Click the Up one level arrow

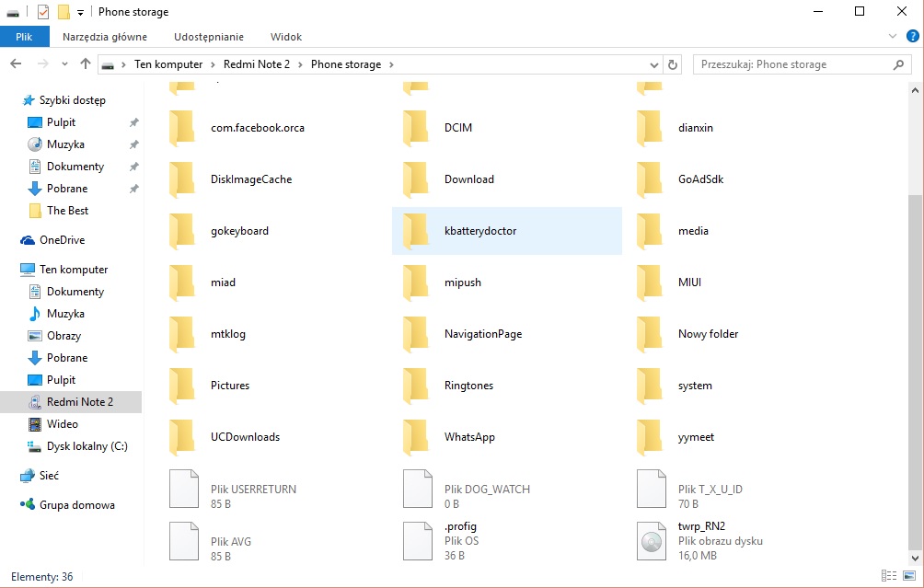click(x=86, y=64)
